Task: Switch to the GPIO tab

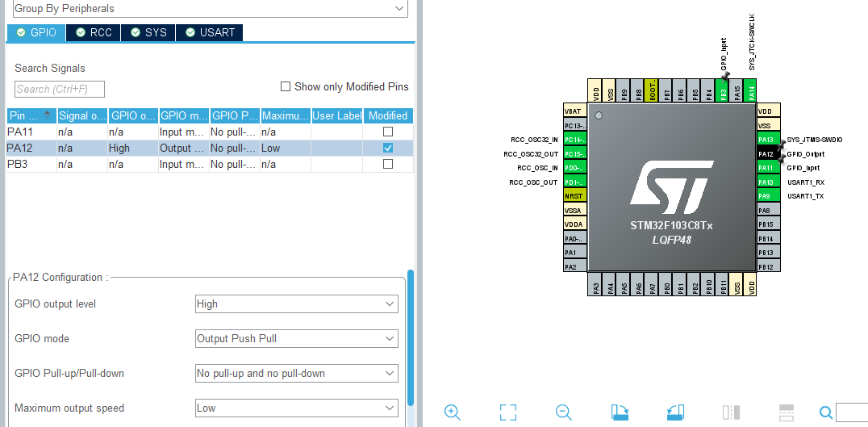Action: point(36,32)
